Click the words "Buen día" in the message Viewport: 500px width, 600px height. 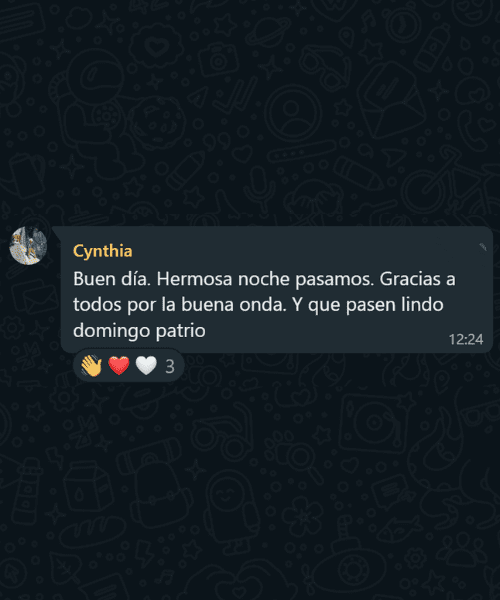point(112,279)
